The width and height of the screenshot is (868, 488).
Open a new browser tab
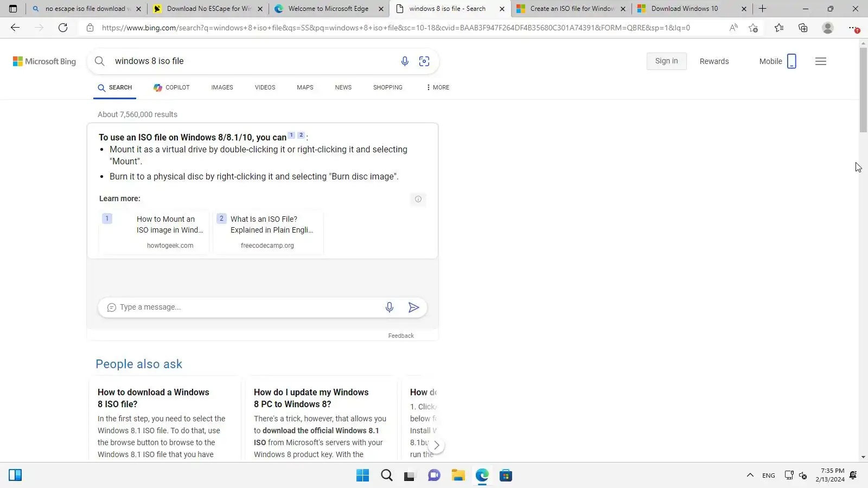[762, 9]
